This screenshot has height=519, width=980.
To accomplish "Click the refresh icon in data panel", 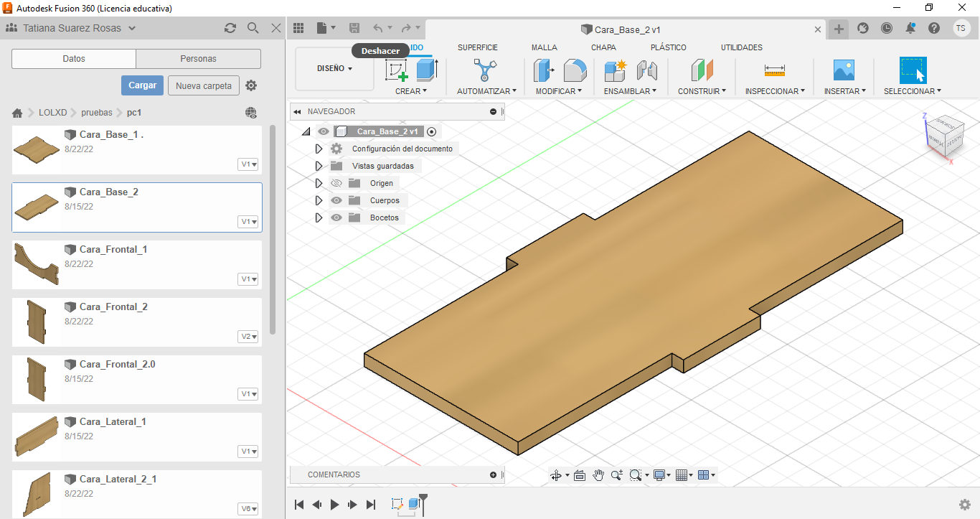I will (x=230, y=28).
